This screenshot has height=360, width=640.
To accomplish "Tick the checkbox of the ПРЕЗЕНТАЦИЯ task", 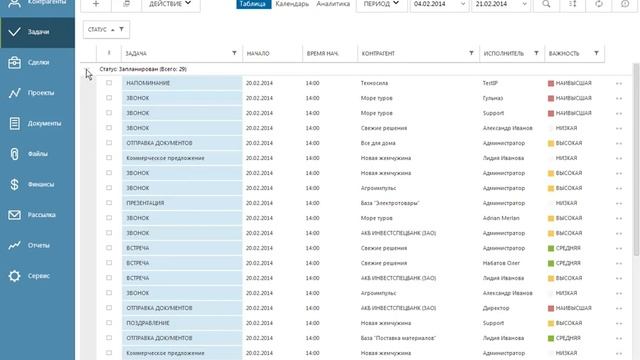I will [x=109, y=203].
